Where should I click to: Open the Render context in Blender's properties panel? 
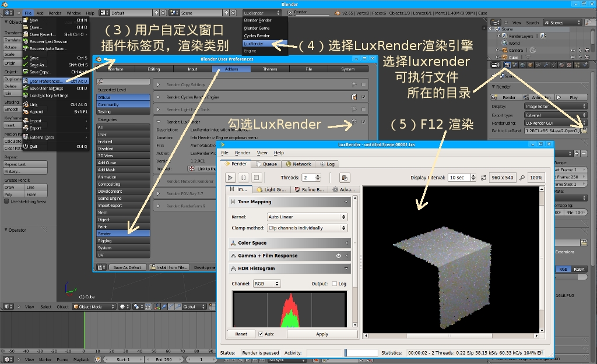tap(507, 65)
